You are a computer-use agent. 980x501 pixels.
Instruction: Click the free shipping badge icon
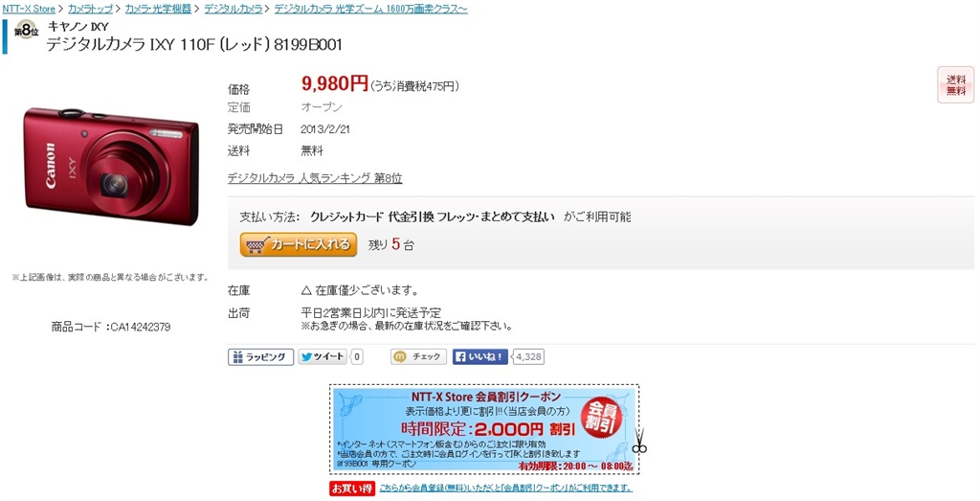coord(956,85)
